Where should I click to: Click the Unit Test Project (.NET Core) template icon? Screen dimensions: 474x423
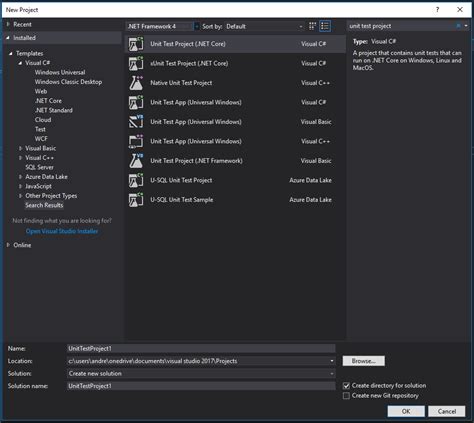click(136, 44)
